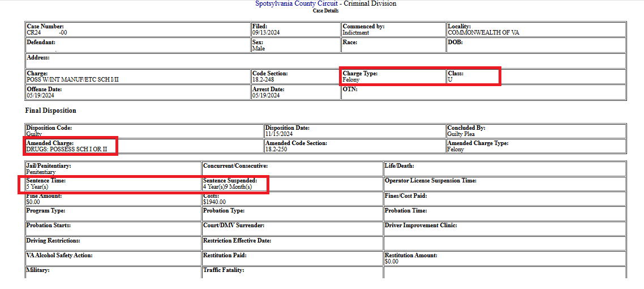Click the Court/DMV Surrender label
The width and height of the screenshot is (644, 289).
point(234,226)
